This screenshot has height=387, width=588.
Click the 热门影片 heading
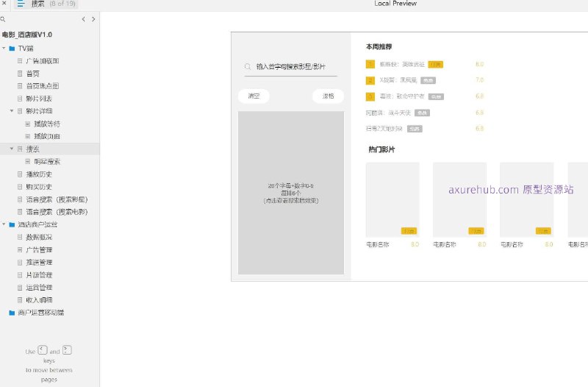tap(381, 150)
